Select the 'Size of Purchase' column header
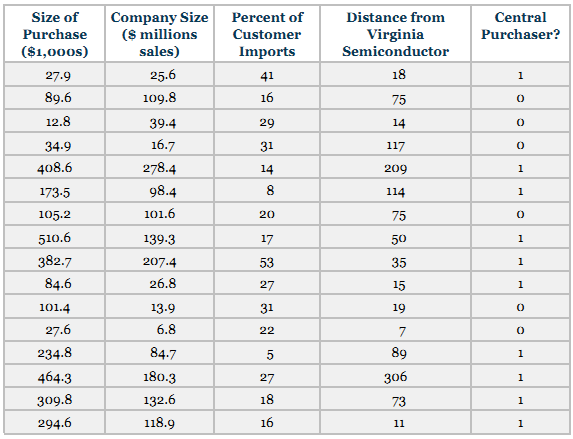 55,34
